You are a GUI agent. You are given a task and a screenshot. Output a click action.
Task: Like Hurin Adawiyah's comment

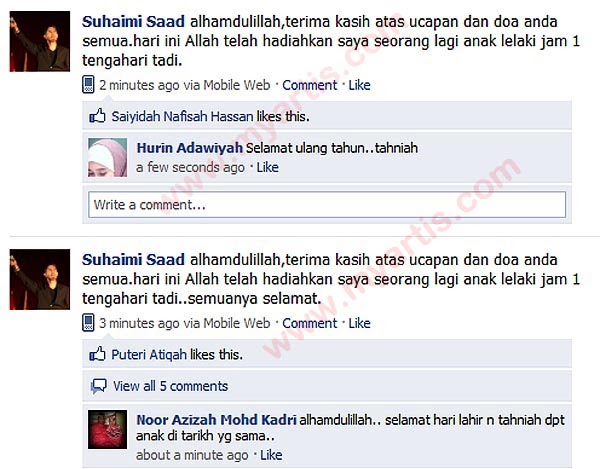pyautogui.click(x=267, y=167)
